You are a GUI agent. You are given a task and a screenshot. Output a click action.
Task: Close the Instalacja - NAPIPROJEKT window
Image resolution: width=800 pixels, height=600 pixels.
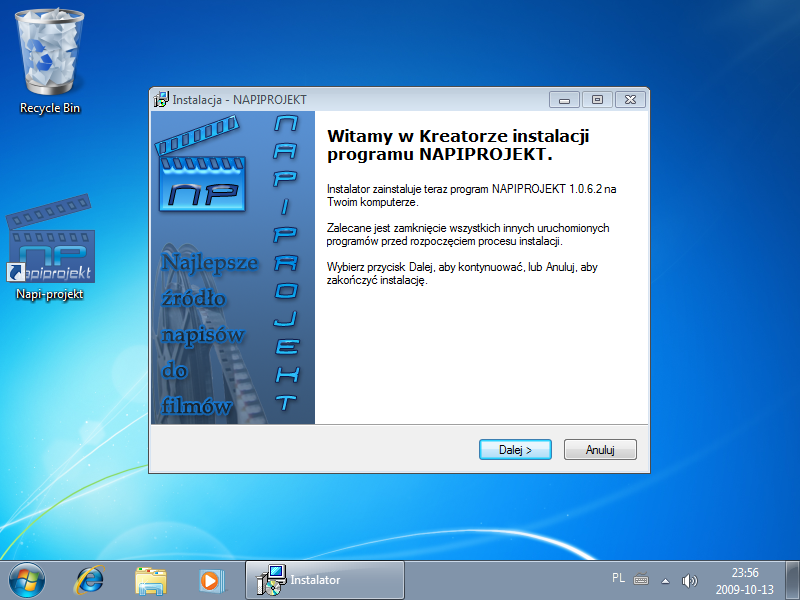631,99
